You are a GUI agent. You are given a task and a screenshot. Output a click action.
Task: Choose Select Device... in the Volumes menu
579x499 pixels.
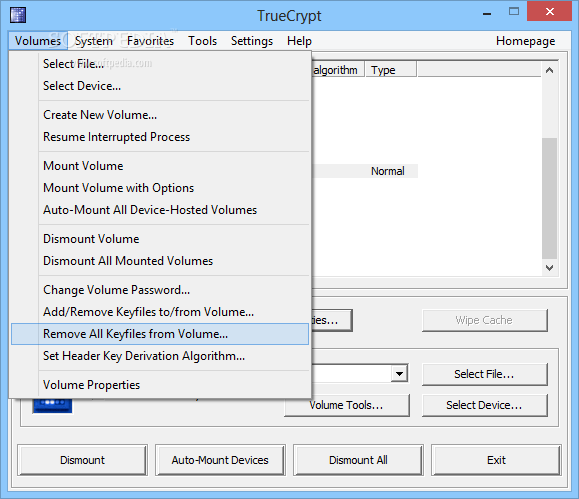[x=160, y=86]
